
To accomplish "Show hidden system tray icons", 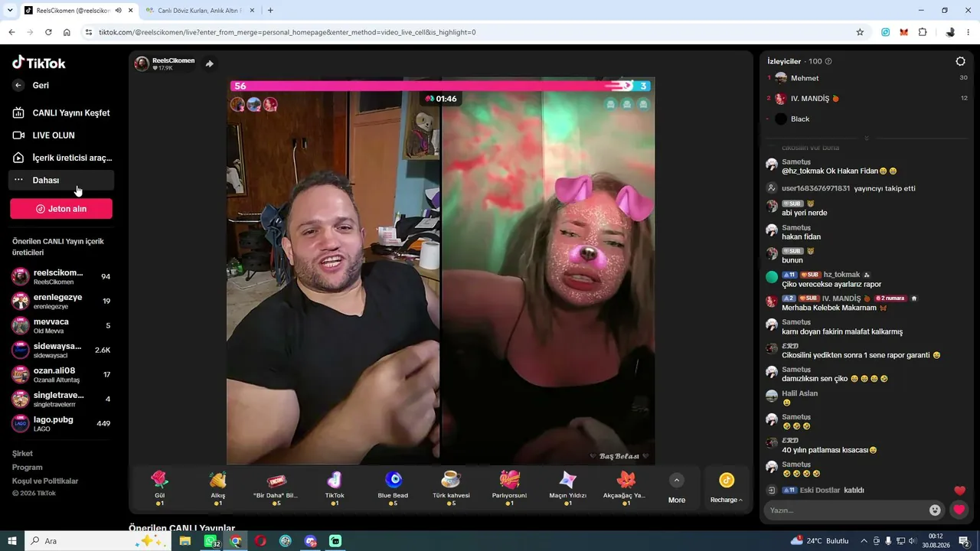I will (x=864, y=541).
